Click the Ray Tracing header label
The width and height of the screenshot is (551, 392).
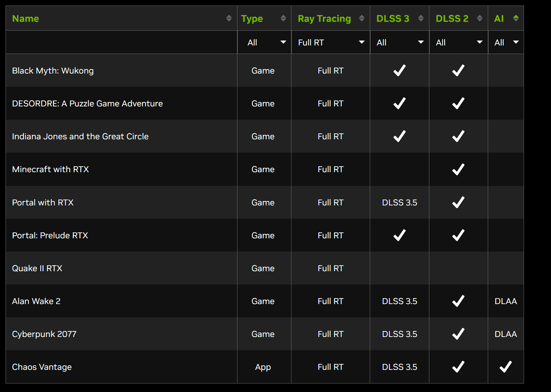(324, 18)
